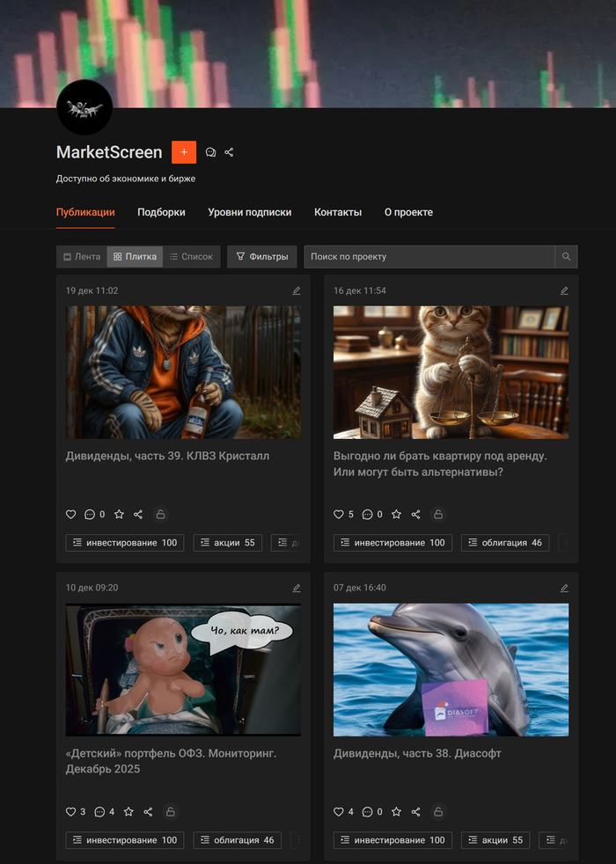Click the lock icon on the Диасофт post
Screen dimensions: 616x864
pos(438,812)
